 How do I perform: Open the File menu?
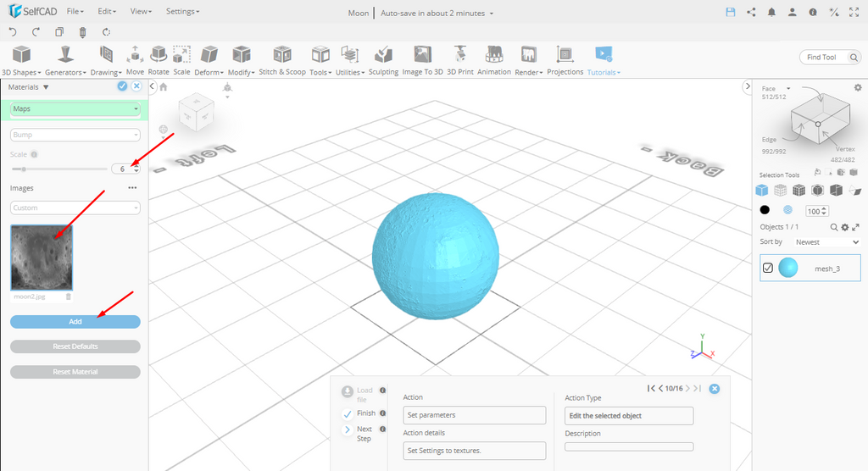coord(75,11)
